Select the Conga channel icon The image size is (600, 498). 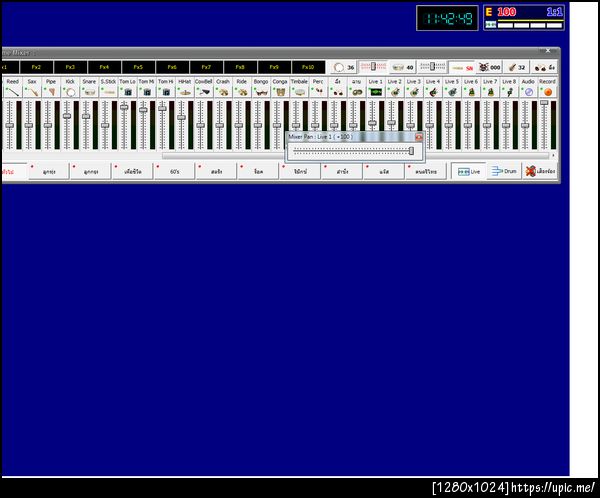pyautogui.click(x=280, y=92)
